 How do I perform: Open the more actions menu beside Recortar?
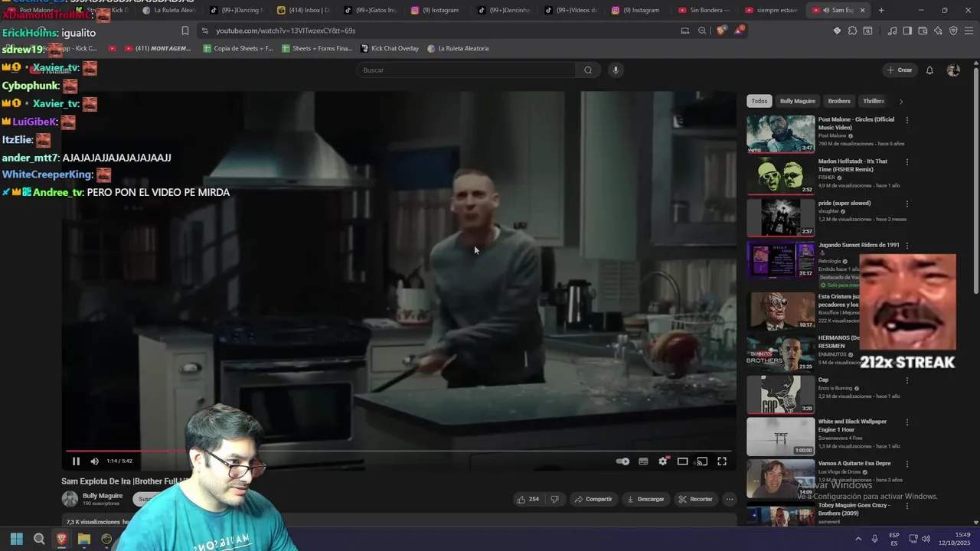pos(730,499)
